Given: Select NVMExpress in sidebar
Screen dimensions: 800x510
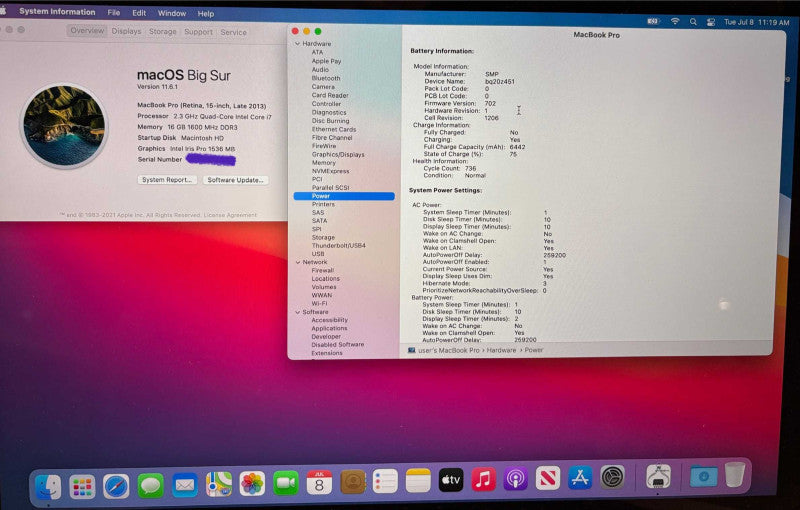Looking at the screenshot, I should (x=330, y=171).
